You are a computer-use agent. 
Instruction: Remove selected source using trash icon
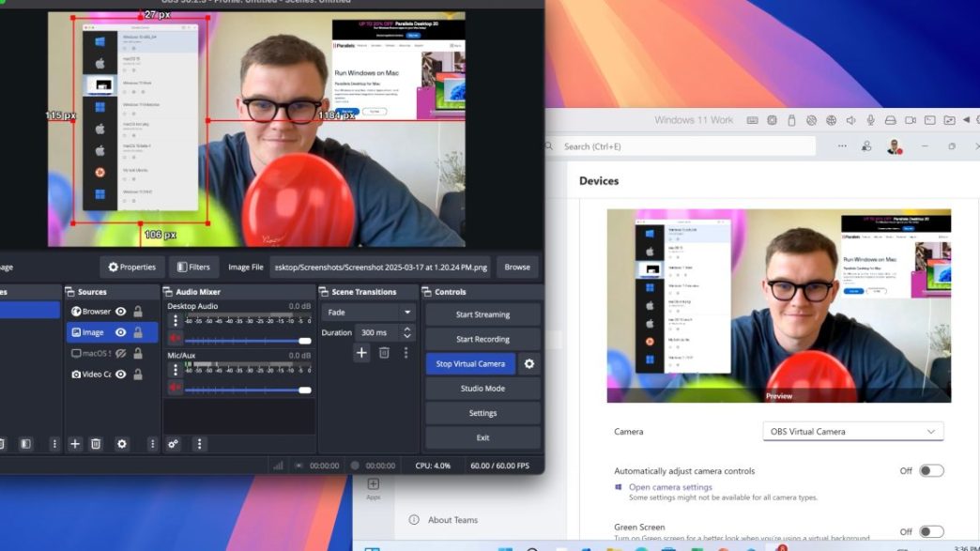pos(96,444)
